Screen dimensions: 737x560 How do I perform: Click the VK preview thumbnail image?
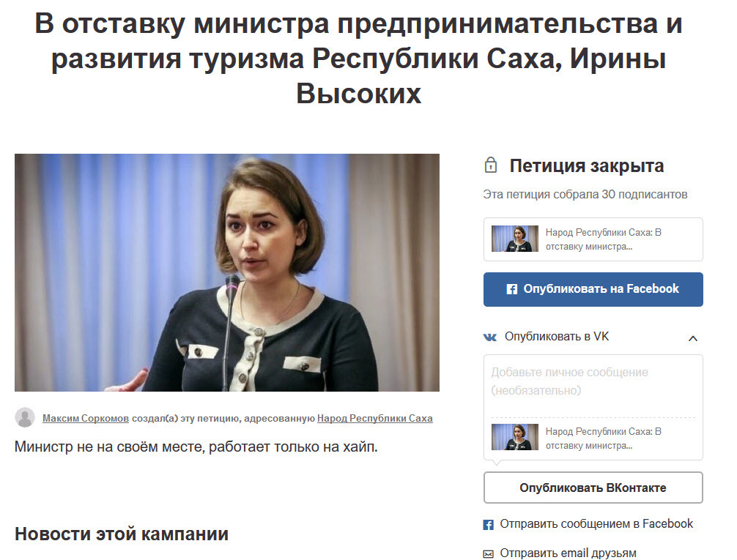pyautogui.click(x=515, y=437)
